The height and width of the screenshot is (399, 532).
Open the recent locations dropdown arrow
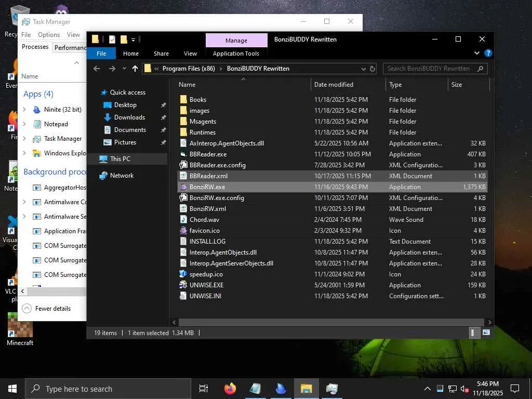click(125, 69)
